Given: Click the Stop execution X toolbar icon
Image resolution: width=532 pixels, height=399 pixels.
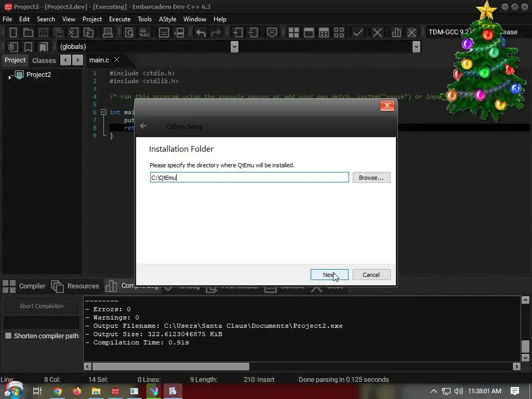Looking at the screenshot, I should pos(377,33).
